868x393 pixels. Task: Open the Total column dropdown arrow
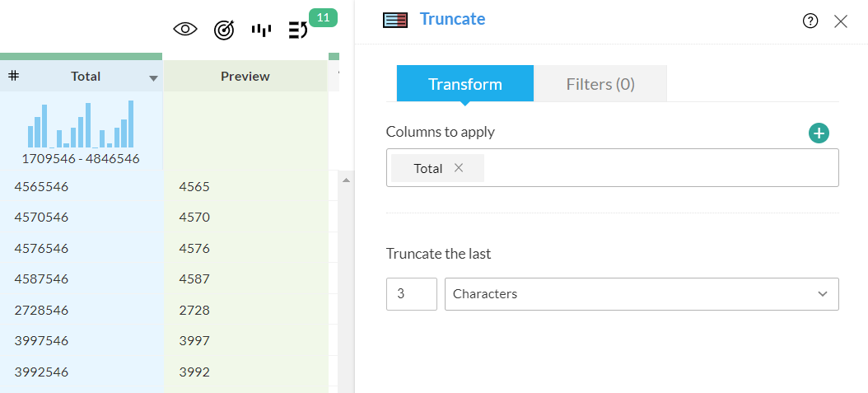(153, 78)
